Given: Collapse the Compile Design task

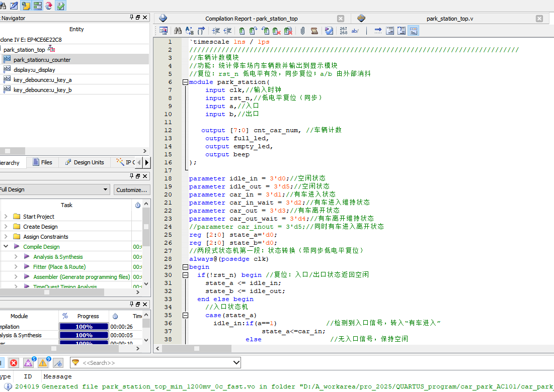Looking at the screenshot, I should point(6,246).
